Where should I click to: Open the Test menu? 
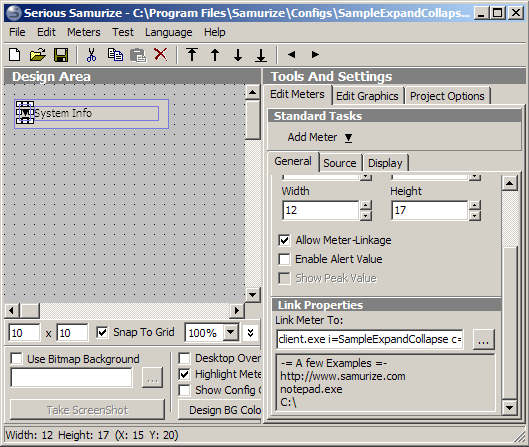(123, 32)
